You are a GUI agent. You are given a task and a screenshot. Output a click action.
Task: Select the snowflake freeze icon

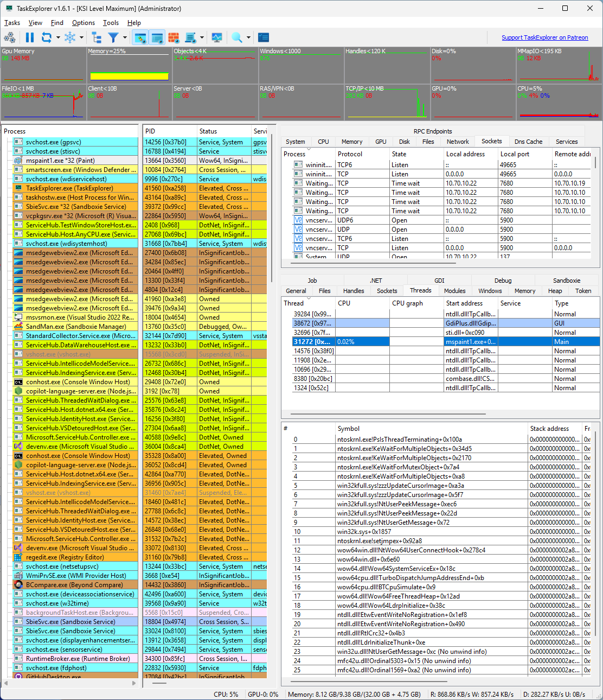[x=70, y=37]
